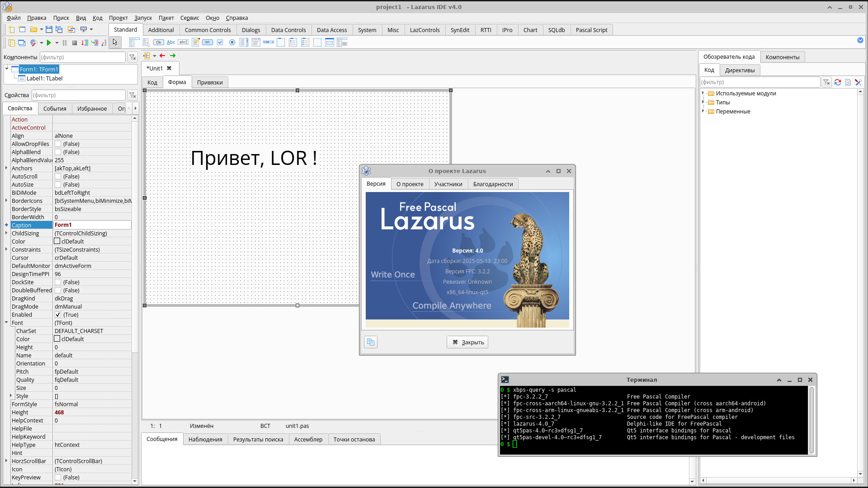Expand the Переменные folder in code explorer
This screenshot has width=868, height=488.
[703, 111]
